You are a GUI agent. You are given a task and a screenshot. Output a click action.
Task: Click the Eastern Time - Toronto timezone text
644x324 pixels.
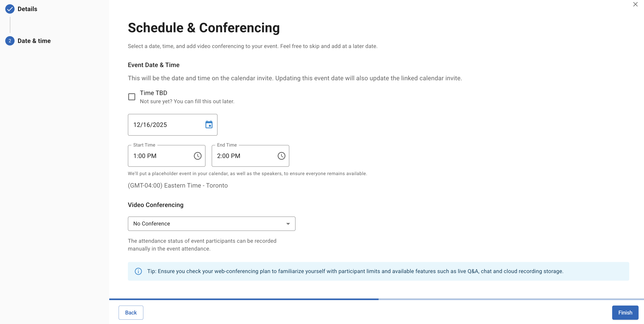pos(178,186)
